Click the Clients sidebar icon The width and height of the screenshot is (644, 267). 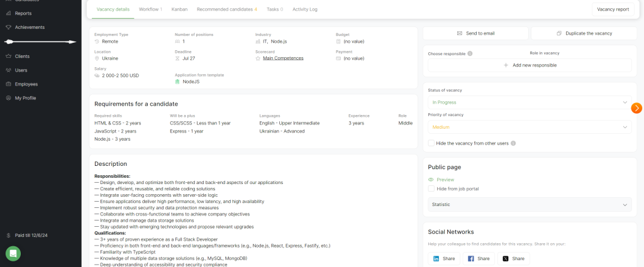click(8, 56)
